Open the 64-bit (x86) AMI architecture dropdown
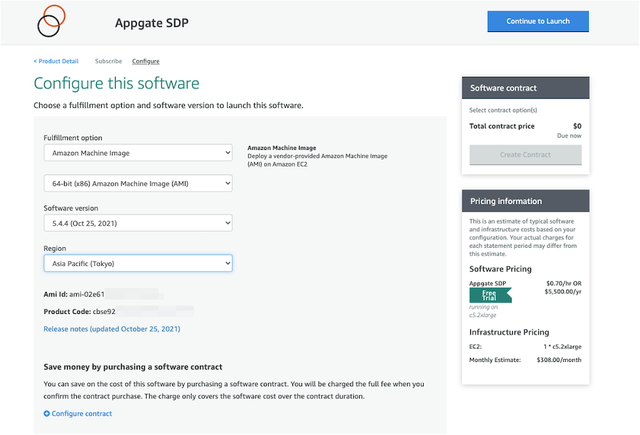This screenshot has width=640, height=435. click(138, 184)
